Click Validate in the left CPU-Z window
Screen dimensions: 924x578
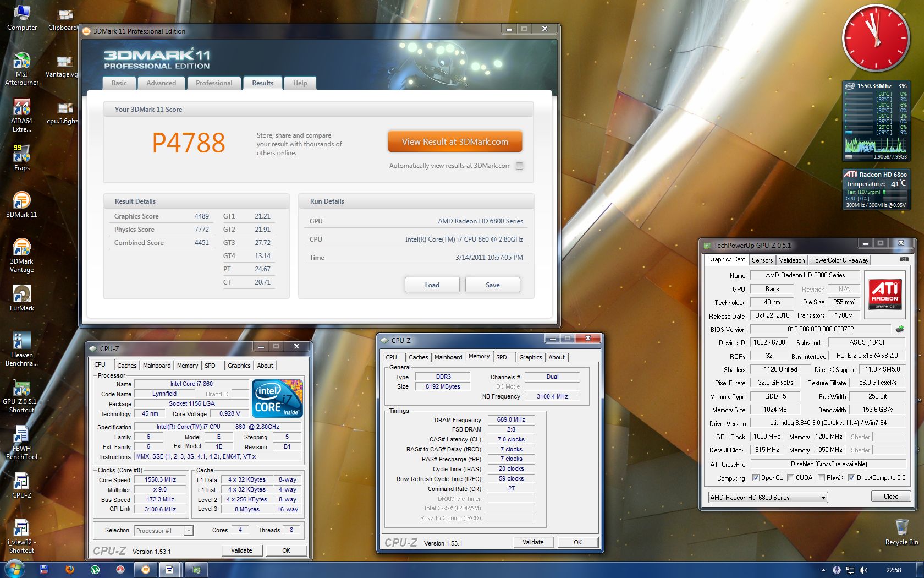(x=241, y=550)
